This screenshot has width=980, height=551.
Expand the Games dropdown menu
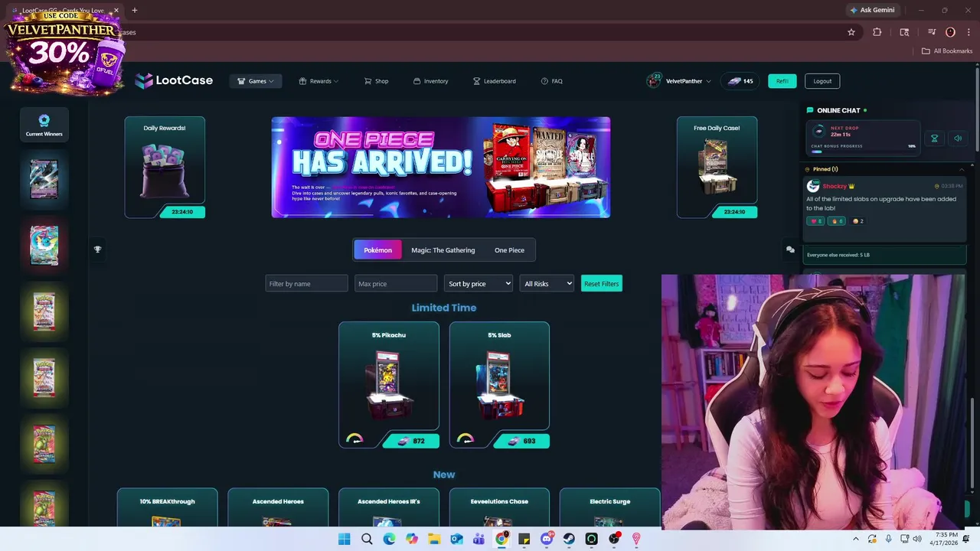[x=256, y=81]
